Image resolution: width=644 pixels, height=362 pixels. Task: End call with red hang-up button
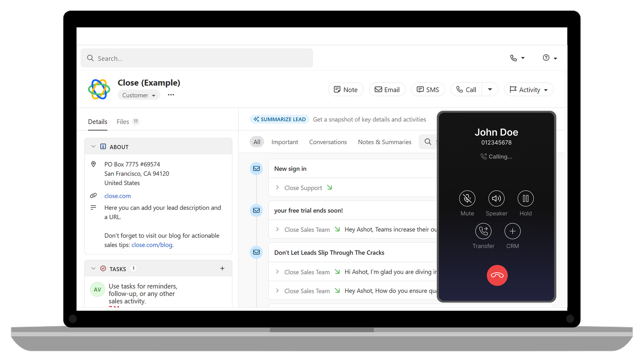point(497,275)
